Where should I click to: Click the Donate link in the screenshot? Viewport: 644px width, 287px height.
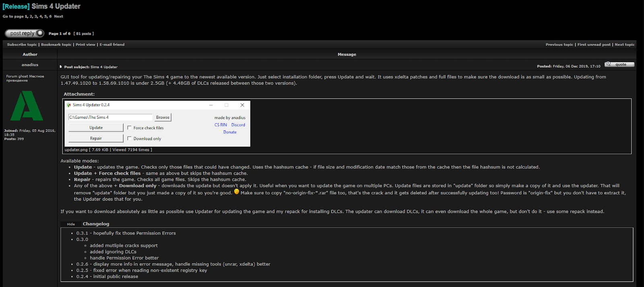(230, 132)
